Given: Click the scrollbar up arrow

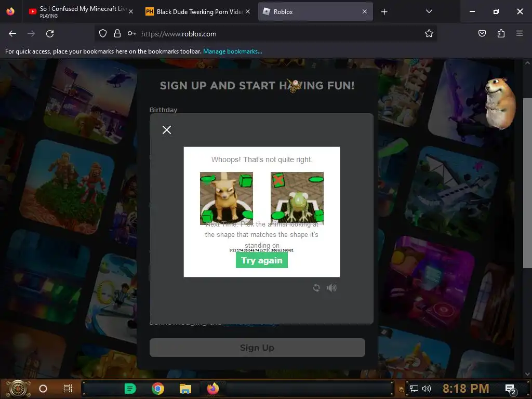Looking at the screenshot, I should (527, 63).
